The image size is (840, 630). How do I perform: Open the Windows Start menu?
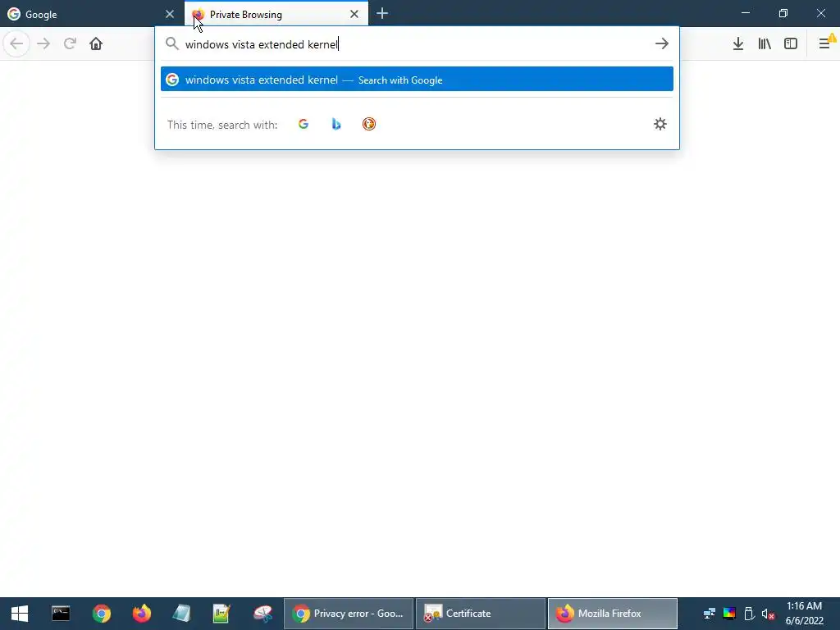pos(20,614)
